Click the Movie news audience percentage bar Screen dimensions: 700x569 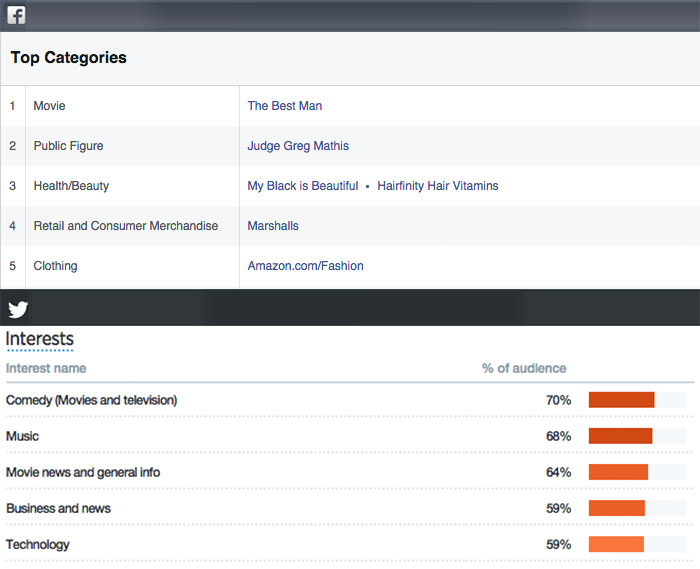point(637,472)
